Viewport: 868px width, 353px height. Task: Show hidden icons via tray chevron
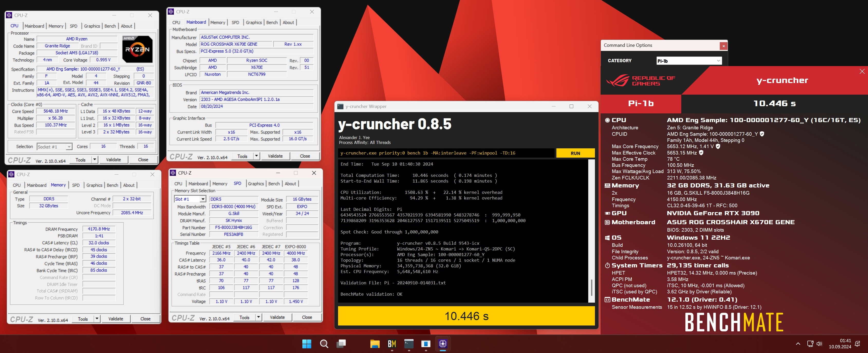click(798, 343)
